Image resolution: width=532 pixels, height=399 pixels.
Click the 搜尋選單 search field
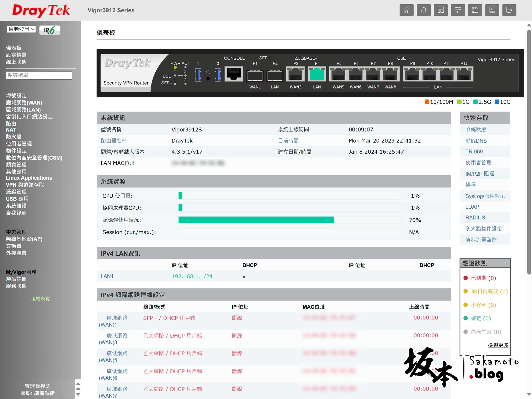click(x=39, y=75)
